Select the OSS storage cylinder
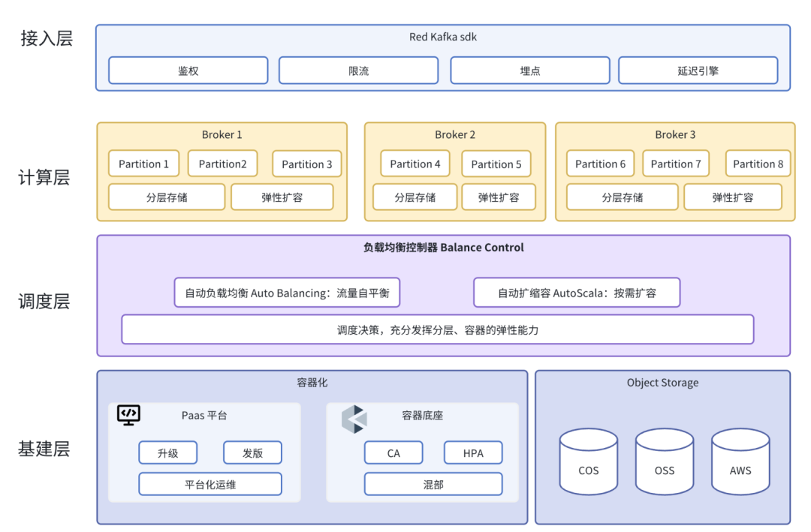Viewport: 811px width, 532px height. [x=664, y=461]
